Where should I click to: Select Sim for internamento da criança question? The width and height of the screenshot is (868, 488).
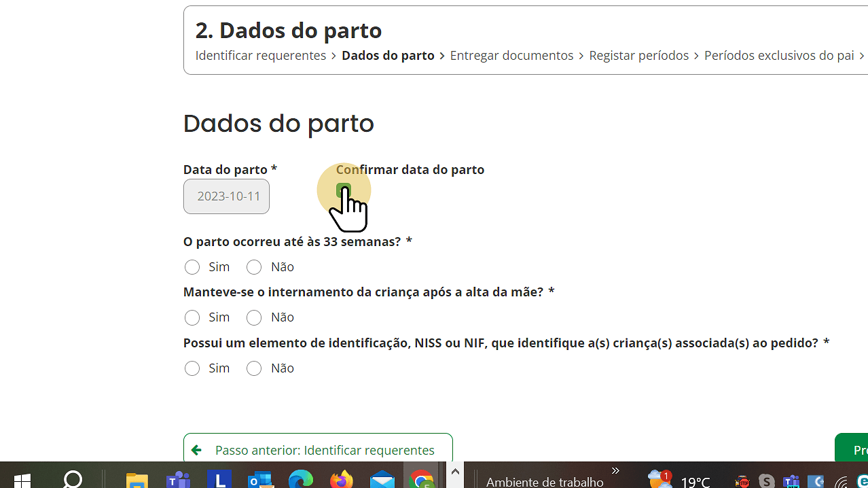coord(192,317)
